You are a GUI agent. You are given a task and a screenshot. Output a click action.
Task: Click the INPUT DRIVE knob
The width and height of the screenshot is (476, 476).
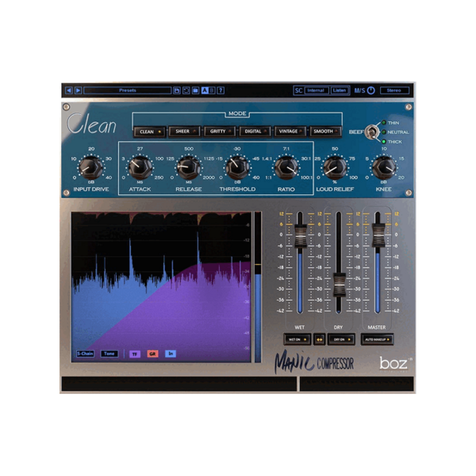[90, 167]
